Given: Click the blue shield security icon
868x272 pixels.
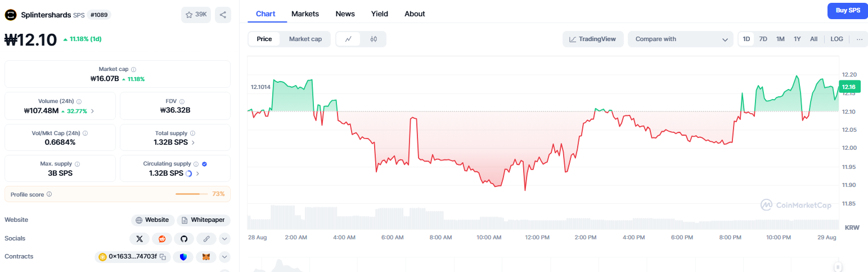Looking at the screenshot, I should click(x=183, y=257).
